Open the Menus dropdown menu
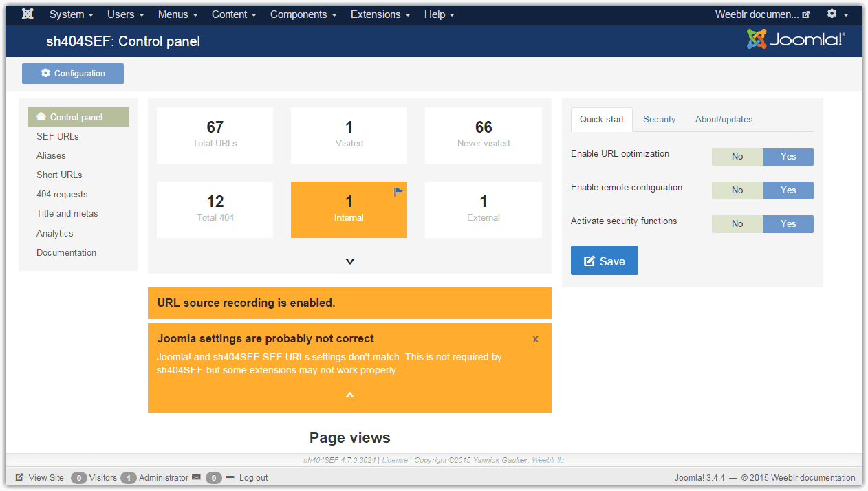Screen dimensions: 868x491 178,14
